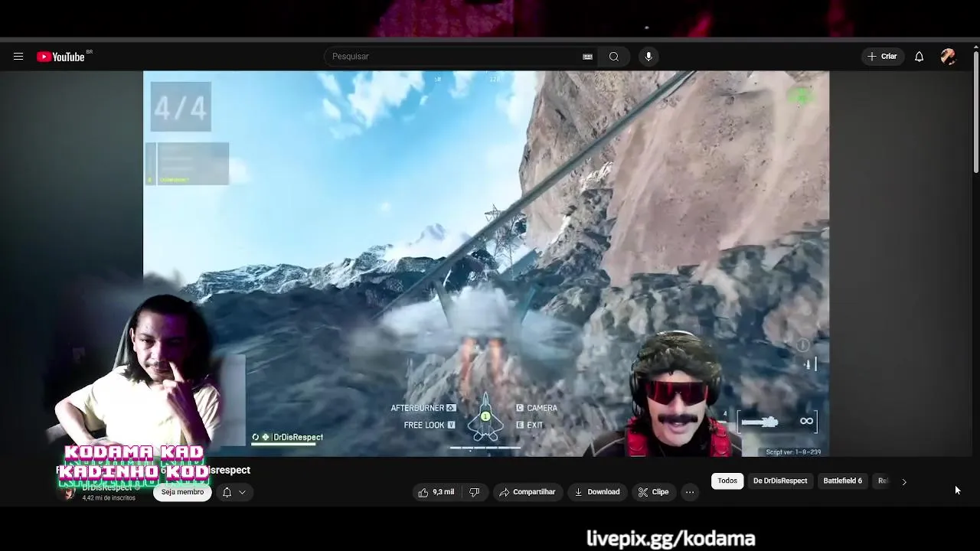This screenshot has height=551, width=980.
Task: Open the on-screen keyboard icon in search
Action: pos(587,57)
